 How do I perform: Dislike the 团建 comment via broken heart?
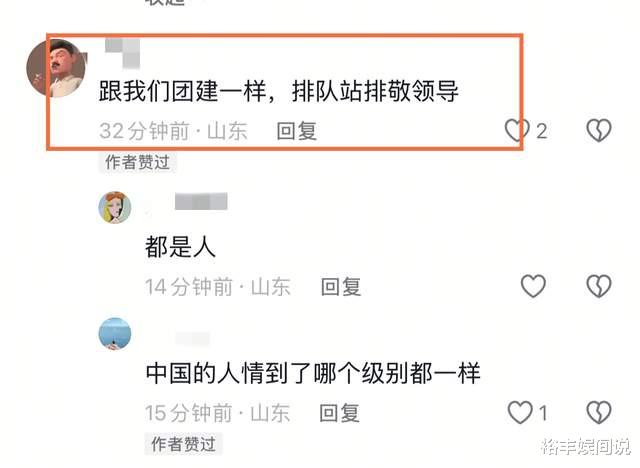point(599,131)
